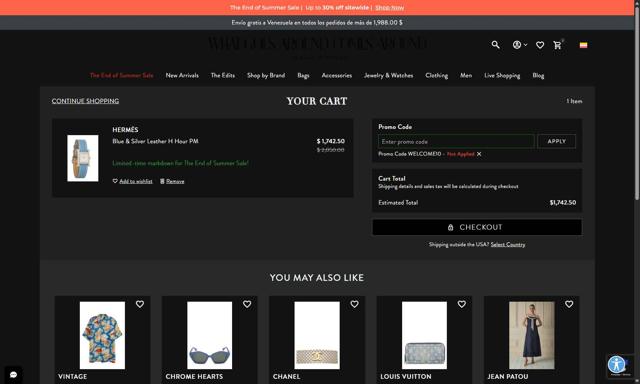The width and height of the screenshot is (640, 384).
Task: Open the Jewelry & Watches menu
Action: click(x=389, y=75)
